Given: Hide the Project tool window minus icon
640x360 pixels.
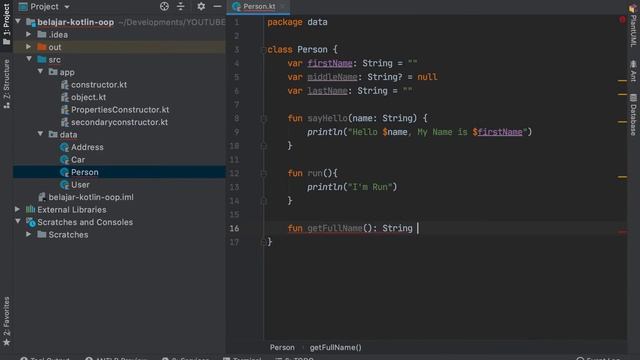Looking at the screenshot, I should pyautogui.click(x=217, y=6).
